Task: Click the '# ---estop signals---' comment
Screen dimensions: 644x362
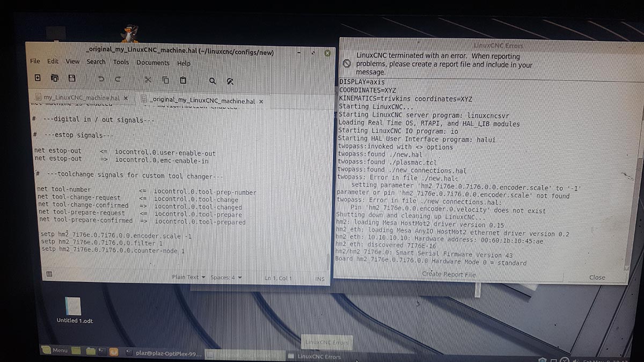Action: pos(73,135)
